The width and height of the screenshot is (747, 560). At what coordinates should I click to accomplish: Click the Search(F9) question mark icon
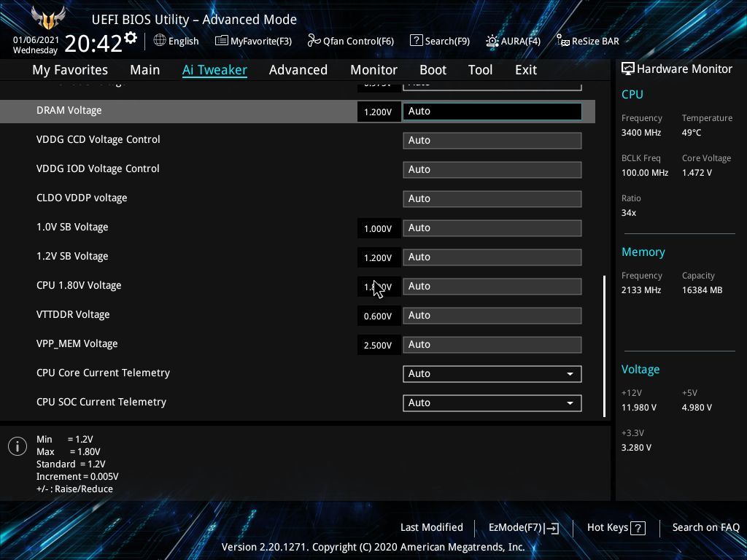416,41
